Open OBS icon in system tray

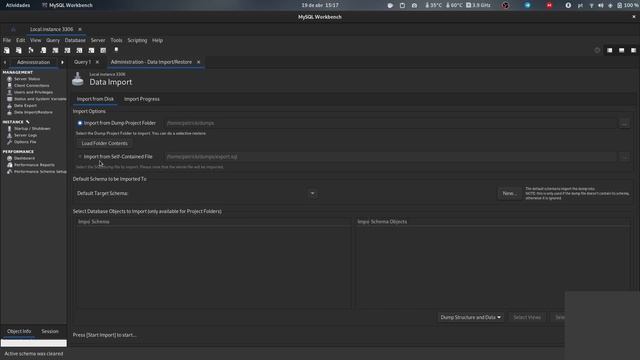pos(505,5)
